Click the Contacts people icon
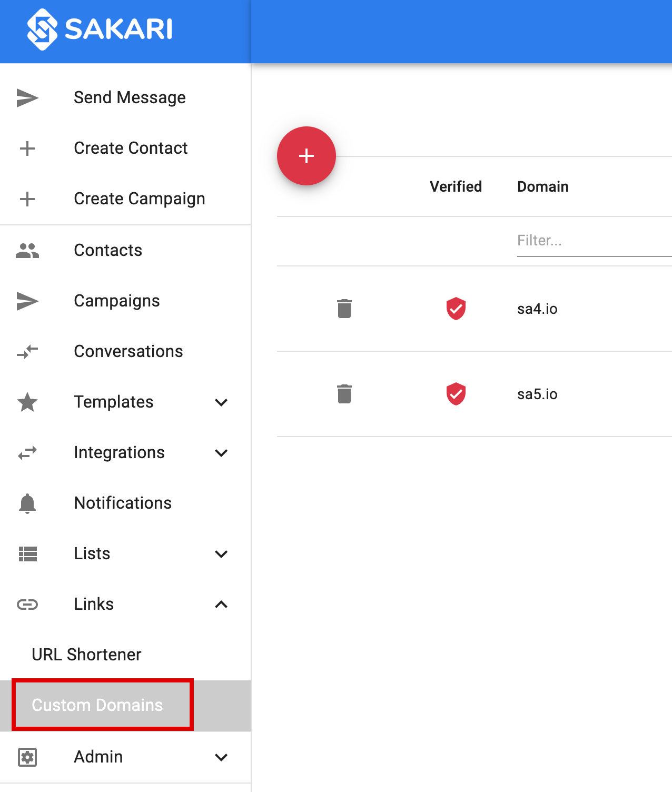Screen dimensions: 672x792 click(27, 251)
